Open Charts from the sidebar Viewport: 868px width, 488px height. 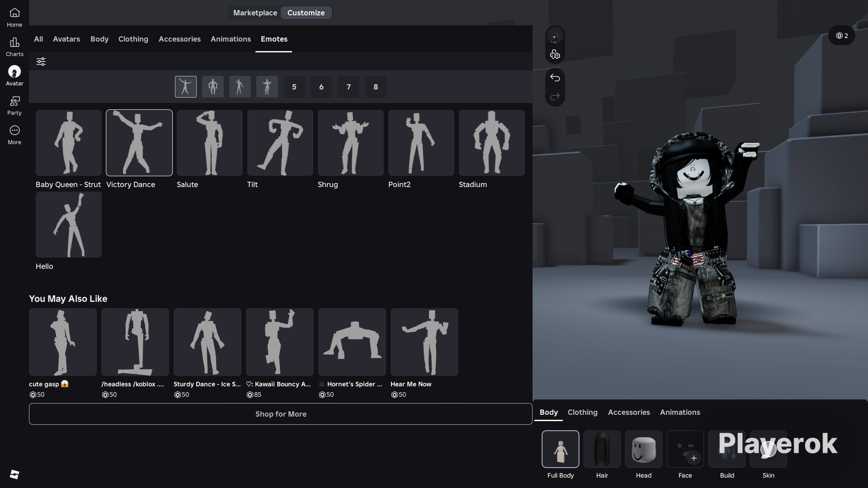[14, 47]
